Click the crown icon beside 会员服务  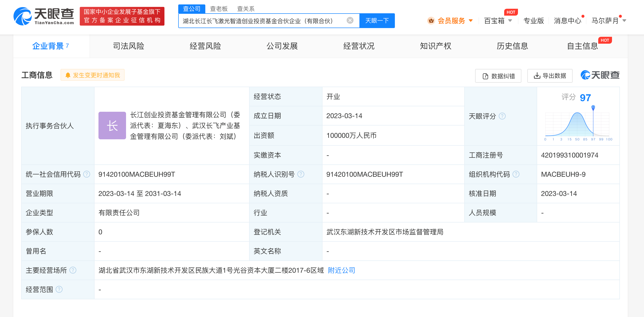(431, 20)
